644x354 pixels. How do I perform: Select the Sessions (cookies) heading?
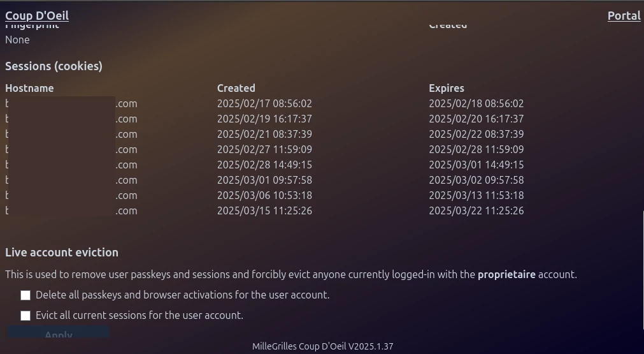tap(54, 66)
